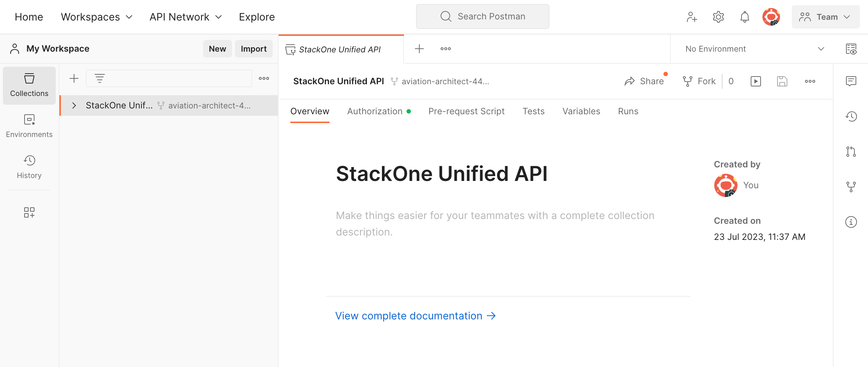Click the collections filter input field
Viewport: 868px width, 367px height.
[169, 78]
